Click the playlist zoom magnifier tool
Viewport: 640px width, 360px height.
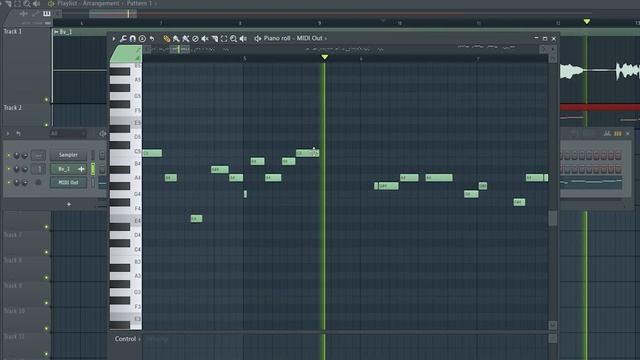tap(27, 4)
